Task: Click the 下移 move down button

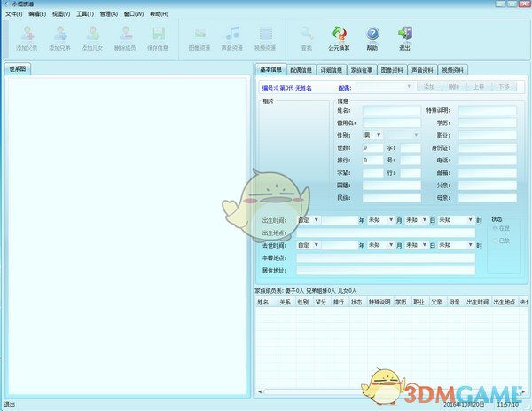Action: click(504, 87)
